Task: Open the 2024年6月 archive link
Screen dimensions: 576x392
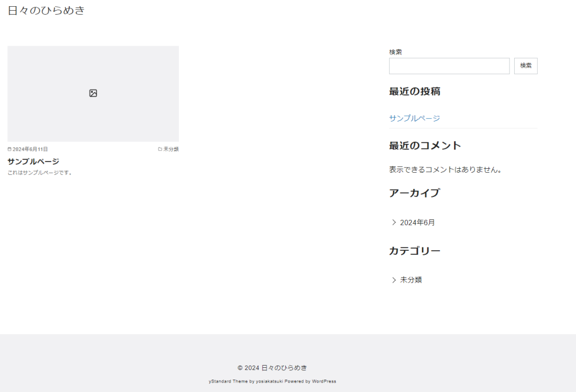Action: [x=417, y=223]
